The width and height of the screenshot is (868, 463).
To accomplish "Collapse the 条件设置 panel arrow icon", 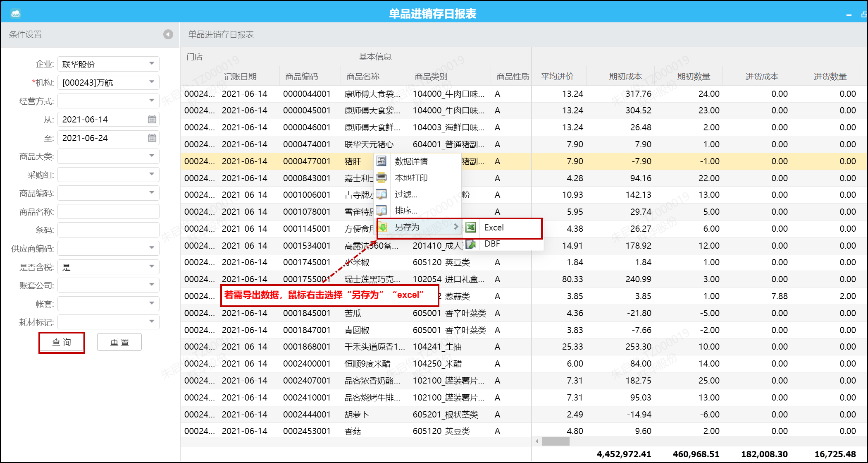I will click(168, 34).
